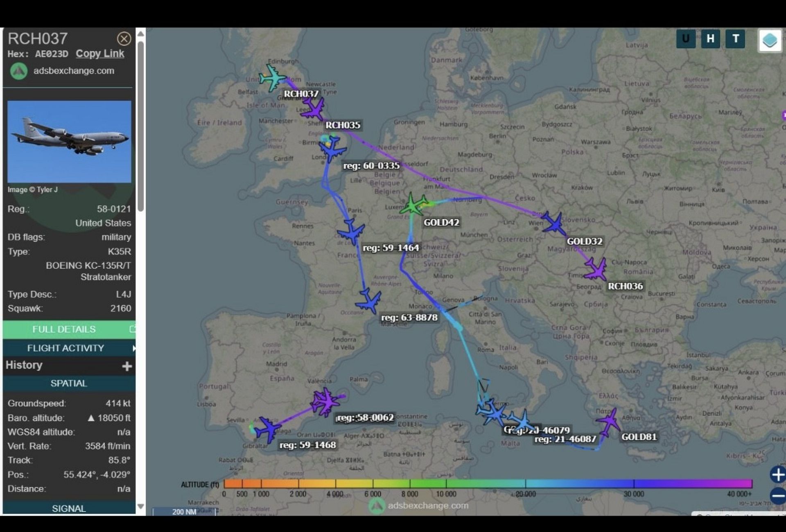Click the Copy Link hyperlink

point(100,54)
